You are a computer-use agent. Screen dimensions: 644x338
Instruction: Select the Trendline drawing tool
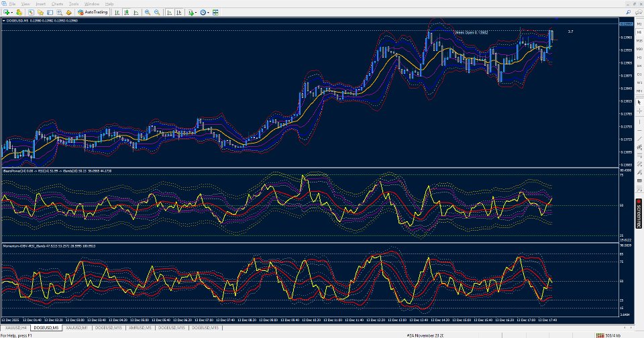tap(639, 139)
